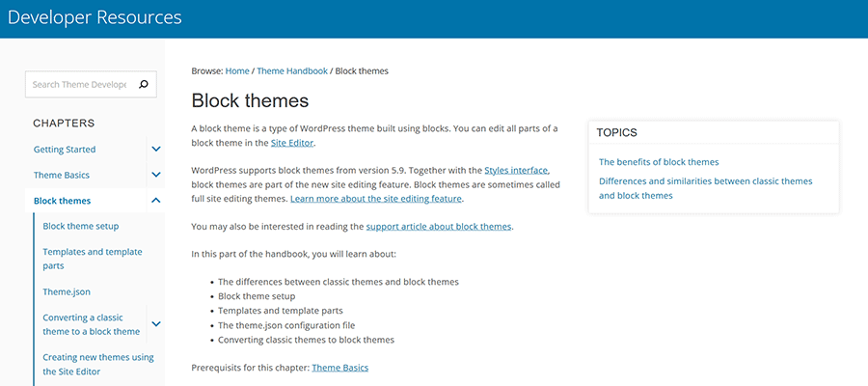Viewport: 868px width, 386px height.
Task: Open Creating new themes using Site Editor
Action: coord(97,364)
